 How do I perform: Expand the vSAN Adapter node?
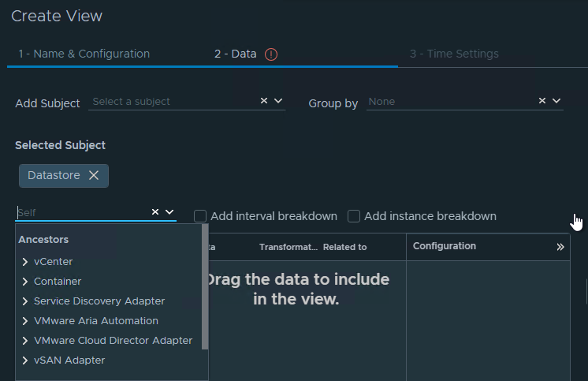(x=26, y=360)
